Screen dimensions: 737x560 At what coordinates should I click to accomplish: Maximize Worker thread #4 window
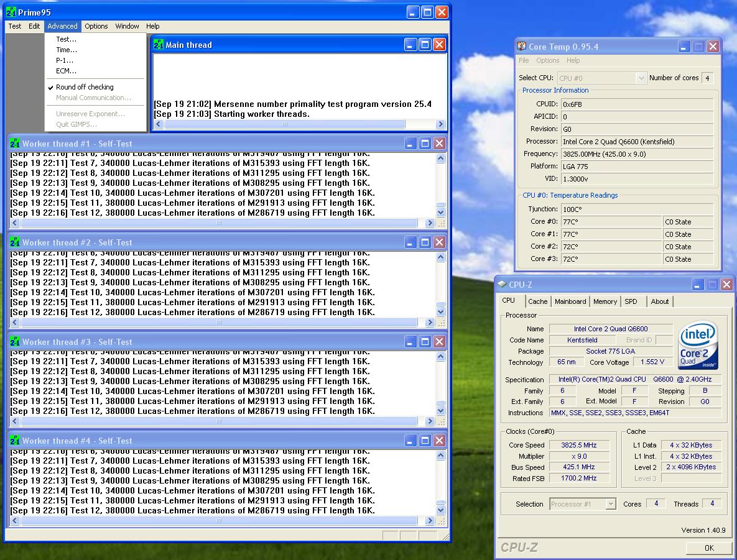[x=425, y=441]
